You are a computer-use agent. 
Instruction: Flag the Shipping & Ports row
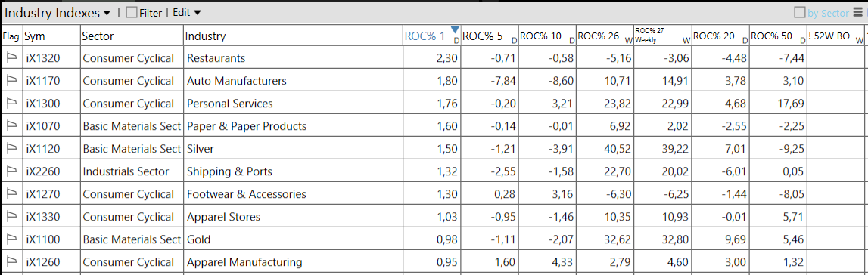(x=11, y=171)
